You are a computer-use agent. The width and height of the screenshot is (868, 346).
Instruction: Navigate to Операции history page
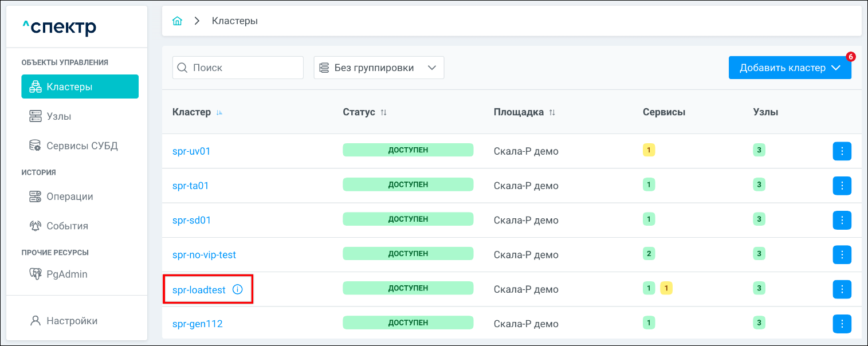(69, 196)
